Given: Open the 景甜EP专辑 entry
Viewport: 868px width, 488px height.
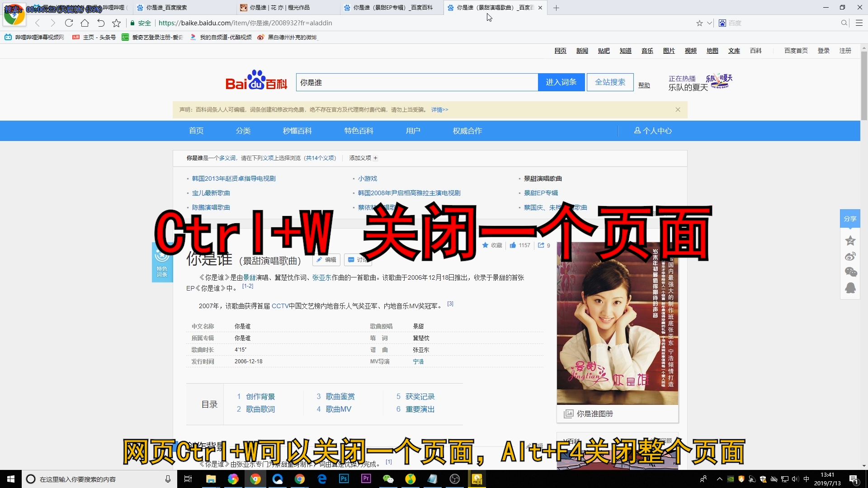Looking at the screenshot, I should 541,193.
